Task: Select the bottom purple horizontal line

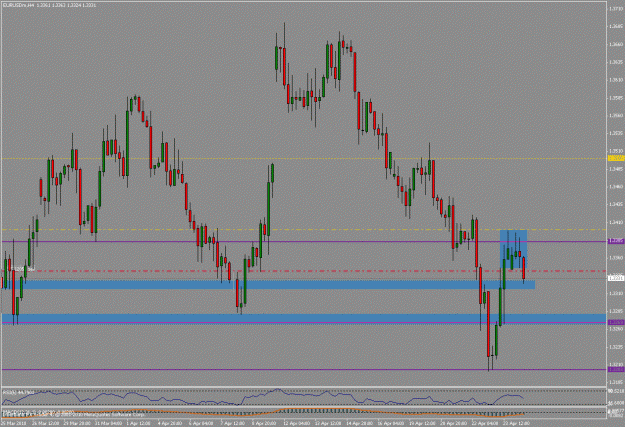Action: (x=304, y=370)
